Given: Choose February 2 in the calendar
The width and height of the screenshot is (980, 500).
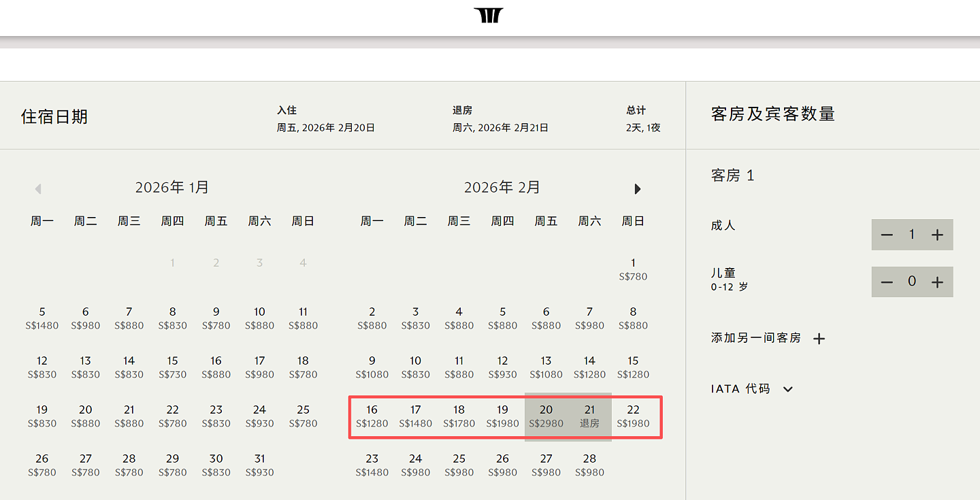Looking at the screenshot, I should (372, 318).
